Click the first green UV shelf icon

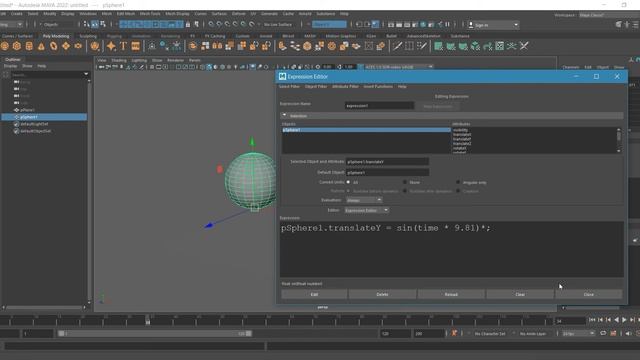(438, 46)
